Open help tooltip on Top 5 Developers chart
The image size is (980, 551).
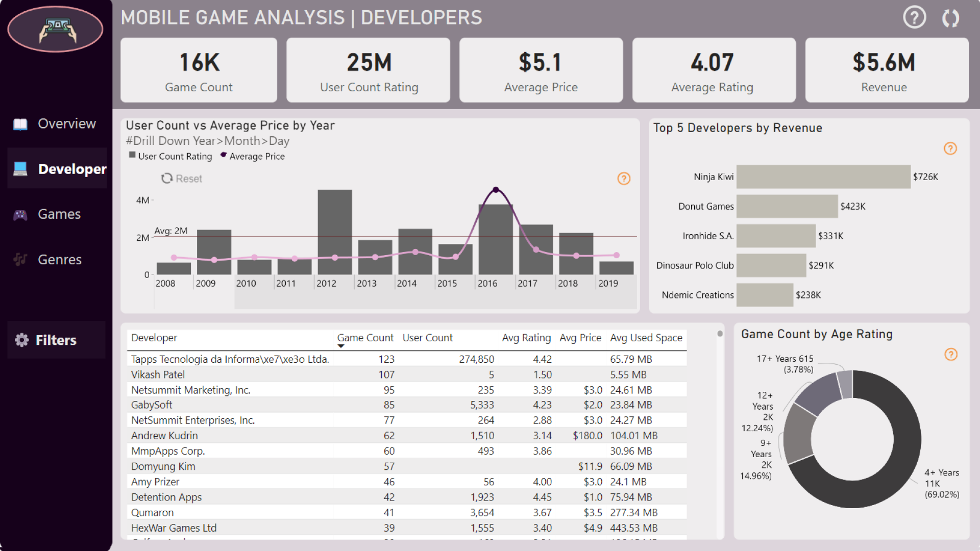pos(950,148)
